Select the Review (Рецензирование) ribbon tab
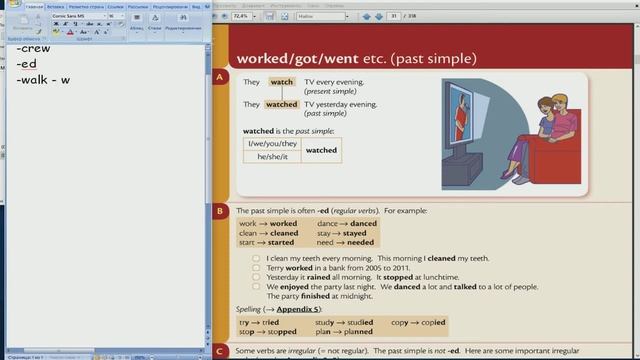640x360 pixels. (170, 7)
